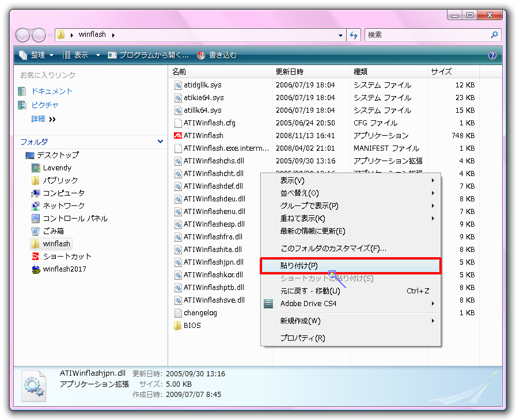
Task: Select the ATIWinflashchs.dll file icon
Action: [x=178, y=161]
